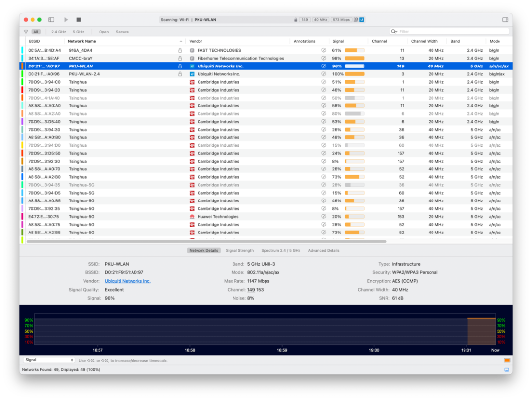Sort by Mode column header
Image resolution: width=532 pixels, height=400 pixels.
tap(495, 41)
